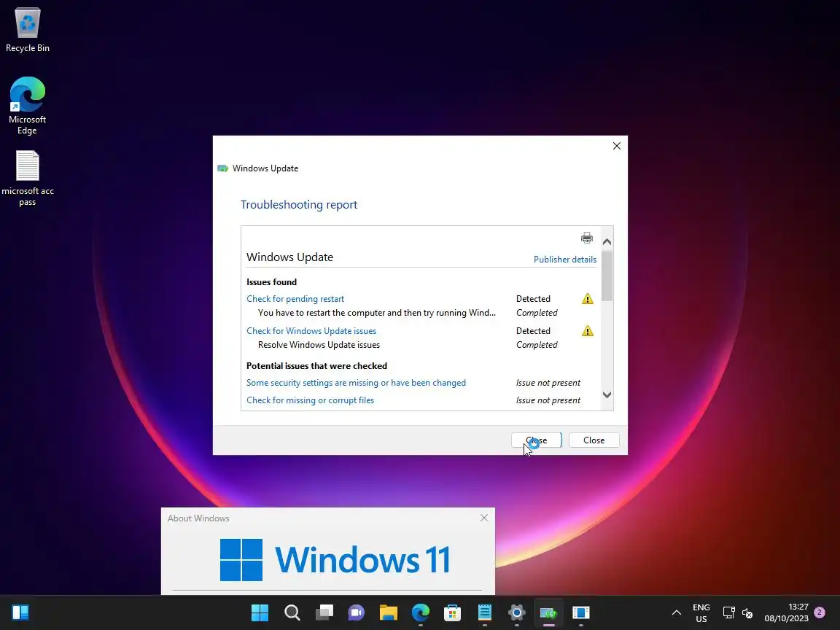This screenshot has height=630, width=840.
Task: Click the warning icon beside Windows Update issues
Action: click(588, 331)
